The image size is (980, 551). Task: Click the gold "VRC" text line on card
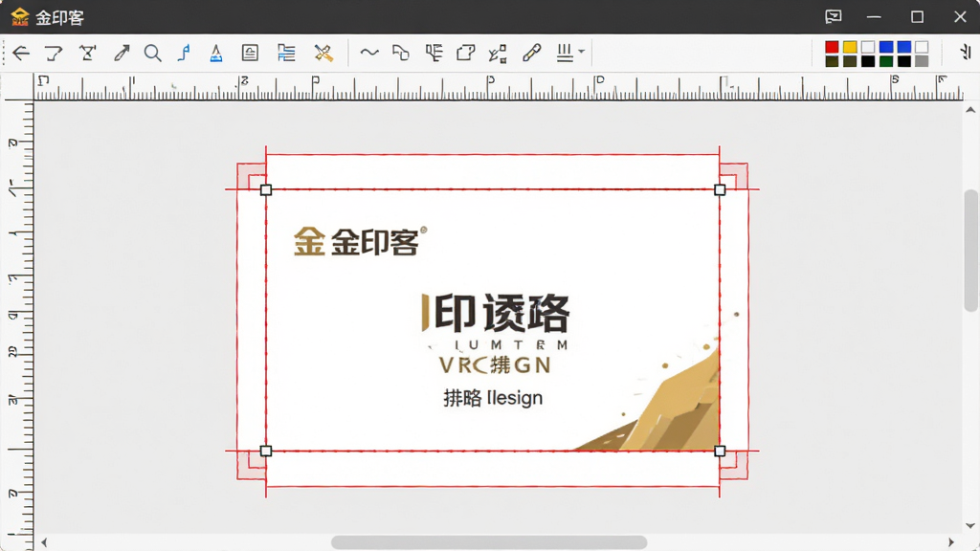pyautogui.click(x=495, y=364)
